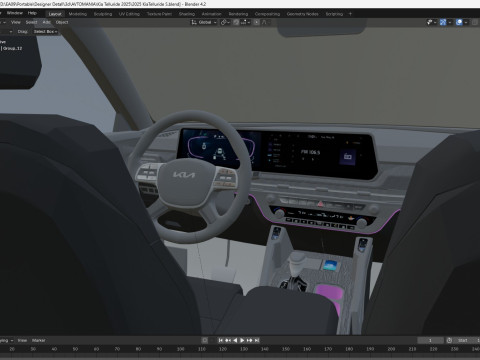
Task: Open the viewport Add menu
Action: [x=46, y=22]
